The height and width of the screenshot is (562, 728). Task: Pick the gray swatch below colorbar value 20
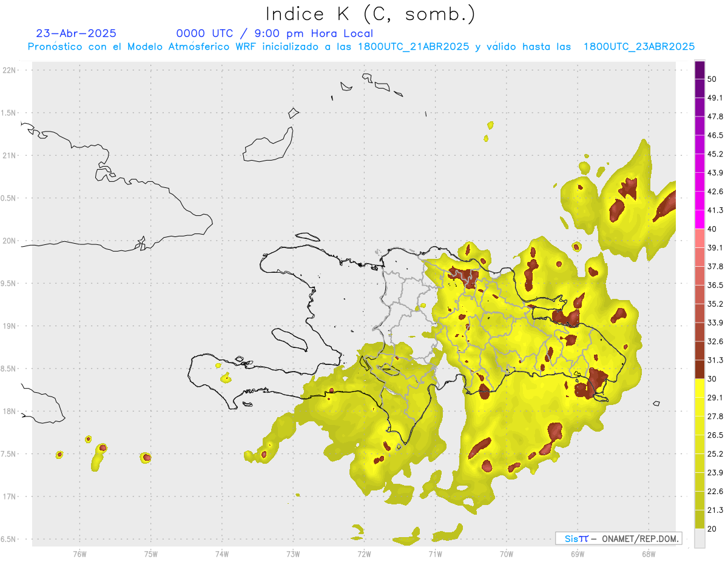[699, 538]
